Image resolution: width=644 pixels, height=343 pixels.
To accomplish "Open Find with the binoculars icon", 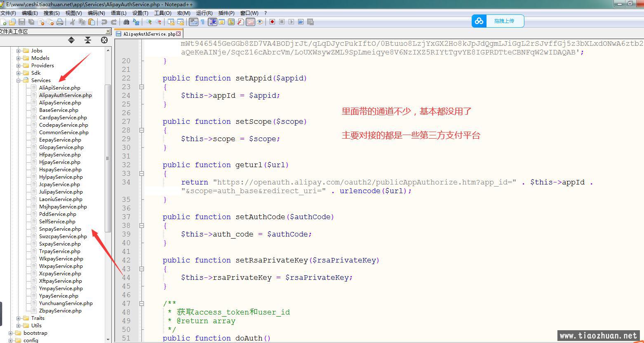I will tap(126, 22).
